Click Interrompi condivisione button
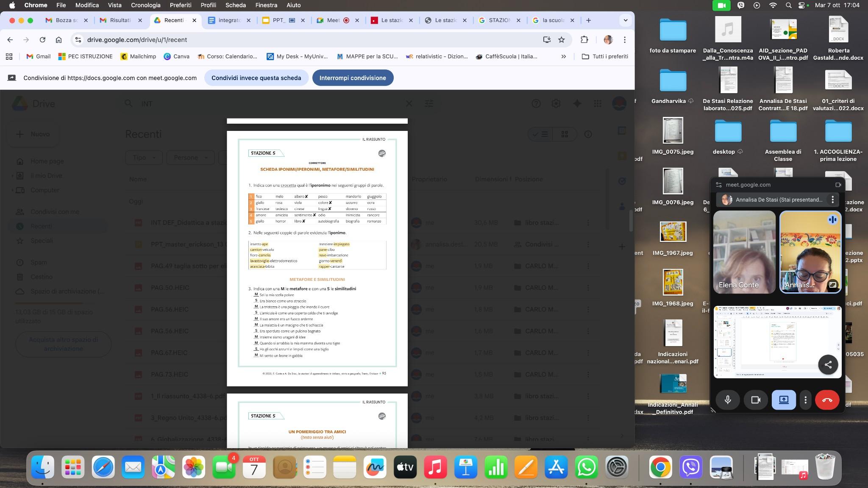The image size is (868, 488). coord(353,78)
